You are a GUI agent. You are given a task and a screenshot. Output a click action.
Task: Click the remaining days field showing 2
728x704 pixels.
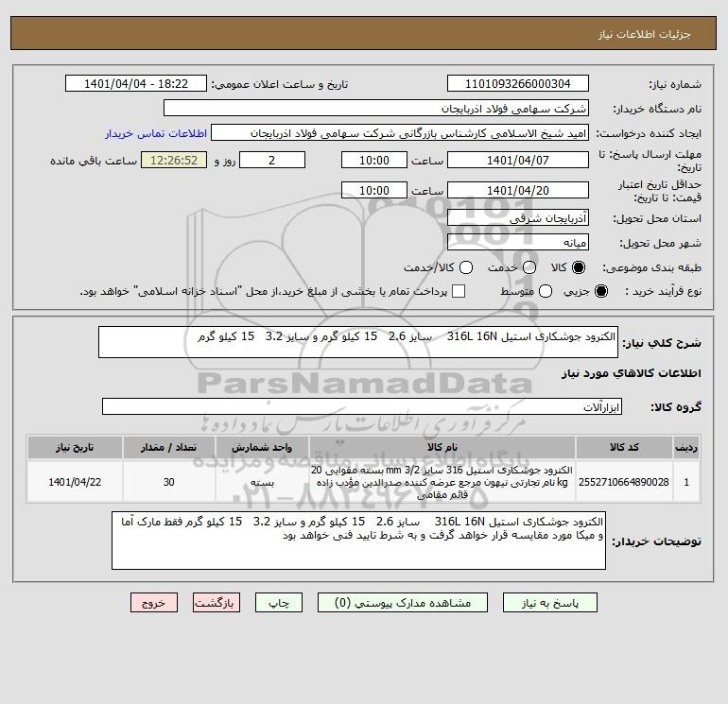click(x=272, y=161)
